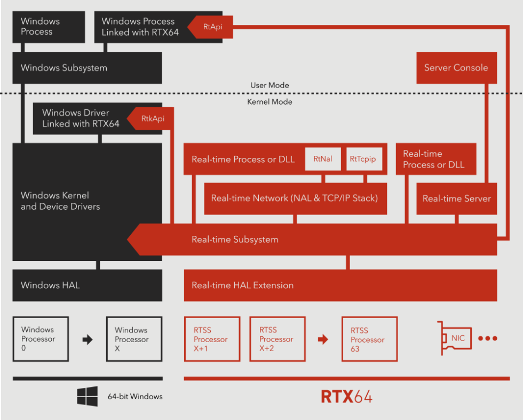This screenshot has width=523, height=420.
Task: Expand the ellipsis beside the NIC icon
Action: point(488,338)
